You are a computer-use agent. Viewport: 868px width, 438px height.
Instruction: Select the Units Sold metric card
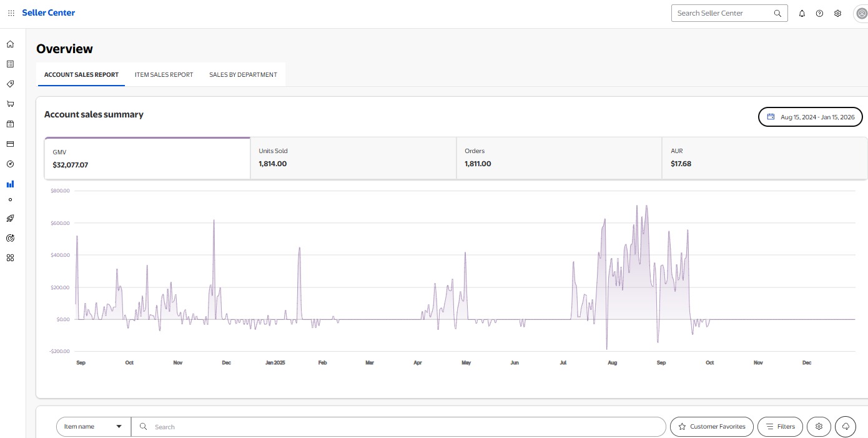[x=353, y=158]
